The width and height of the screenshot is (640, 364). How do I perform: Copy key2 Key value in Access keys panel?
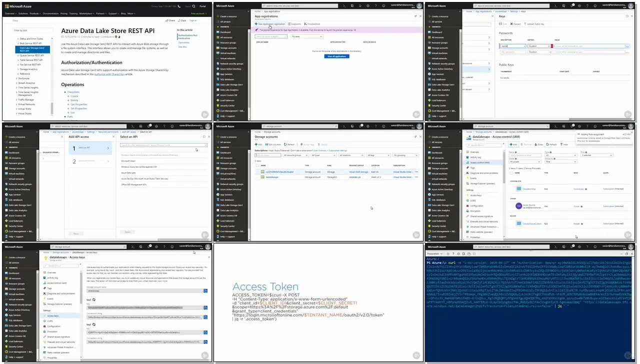click(205, 332)
